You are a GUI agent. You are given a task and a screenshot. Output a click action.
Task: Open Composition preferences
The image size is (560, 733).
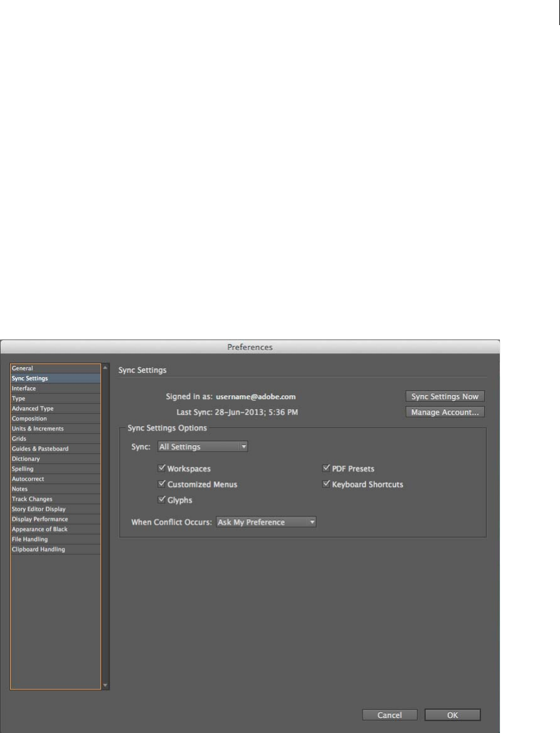[x=55, y=419]
